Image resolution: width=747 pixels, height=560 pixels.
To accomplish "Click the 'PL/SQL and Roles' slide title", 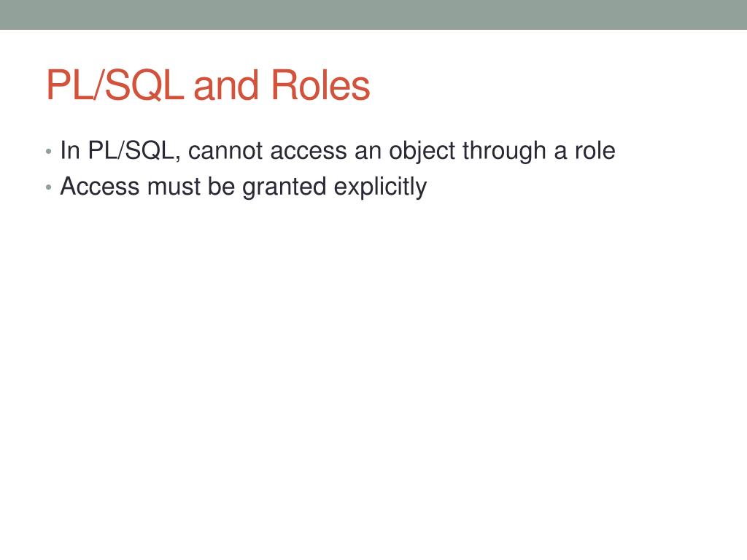I will pyautogui.click(x=208, y=85).
